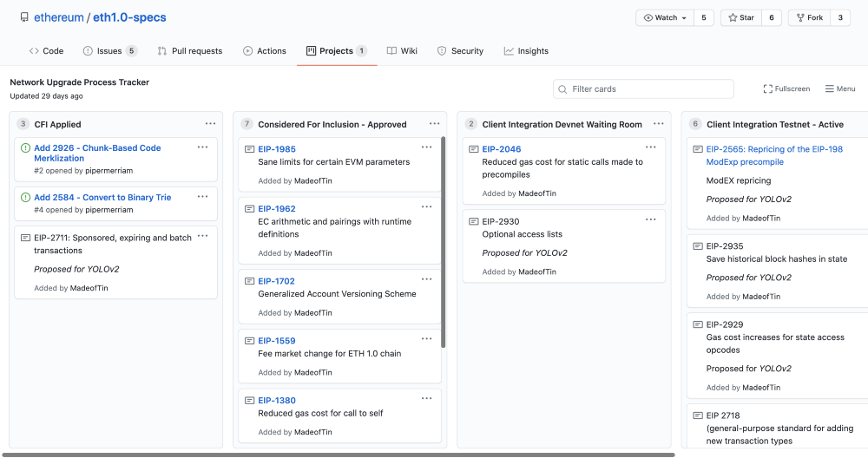The width and height of the screenshot is (868, 458).
Task: Open card menu for EIP-1559
Action: (426, 339)
